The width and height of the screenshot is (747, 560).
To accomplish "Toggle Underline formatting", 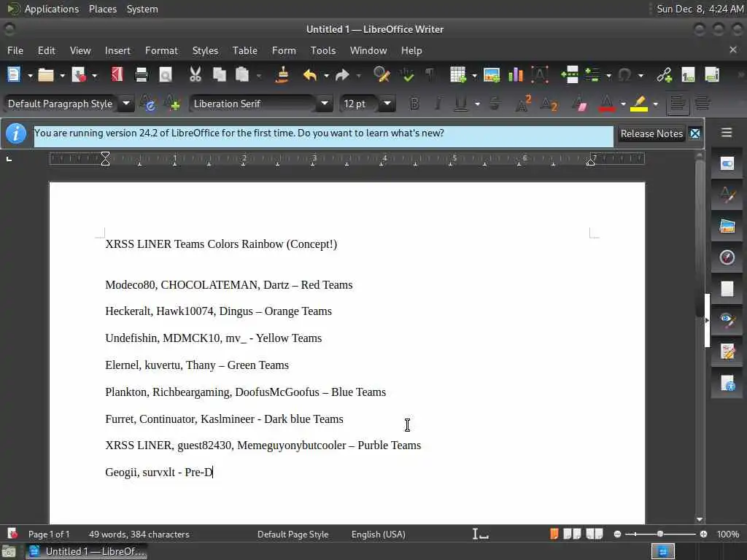I will 461,104.
